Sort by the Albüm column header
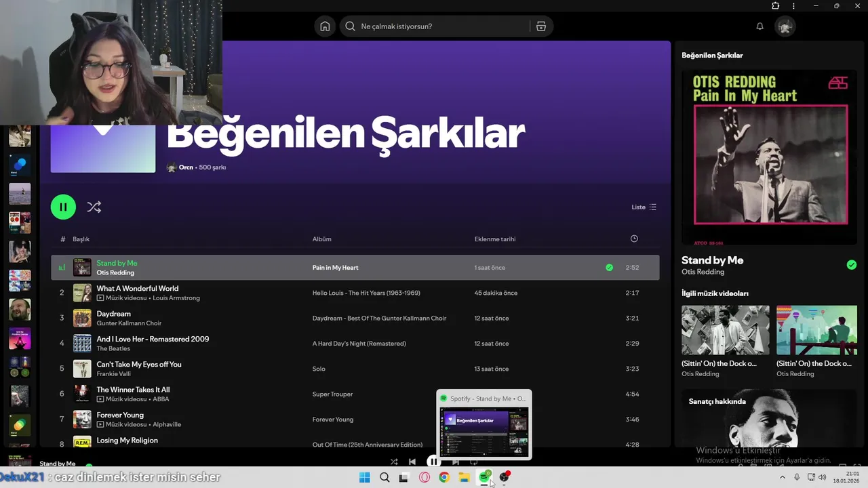This screenshot has width=868, height=488. click(321, 239)
